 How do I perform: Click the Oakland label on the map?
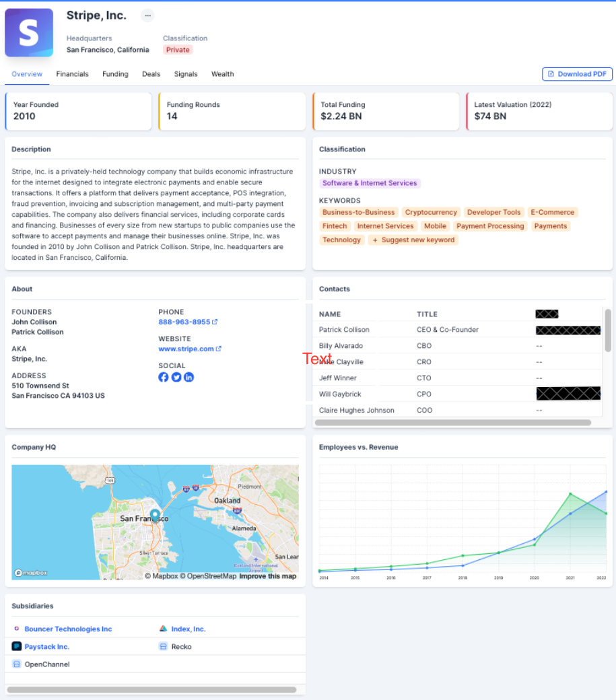click(227, 501)
